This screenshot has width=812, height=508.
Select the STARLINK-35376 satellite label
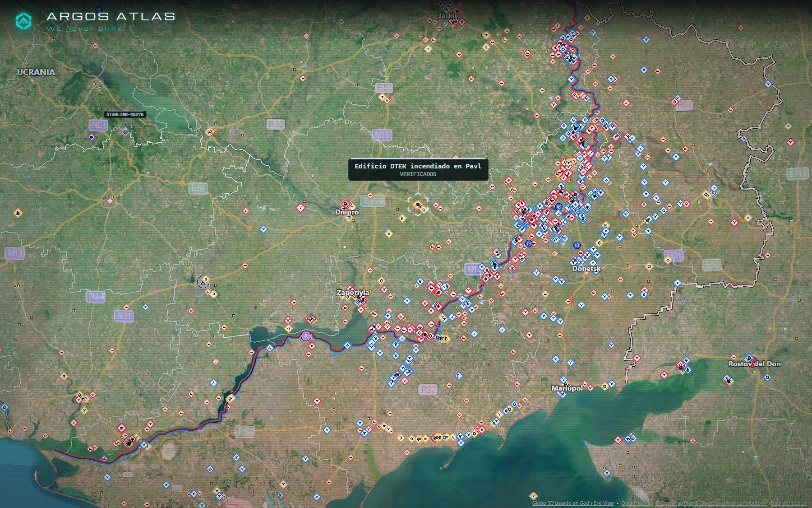tap(125, 114)
